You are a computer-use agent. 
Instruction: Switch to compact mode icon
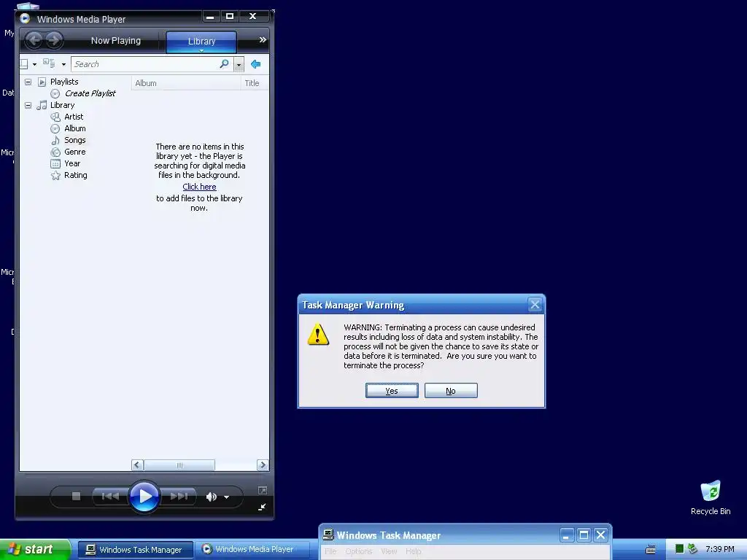click(262, 507)
